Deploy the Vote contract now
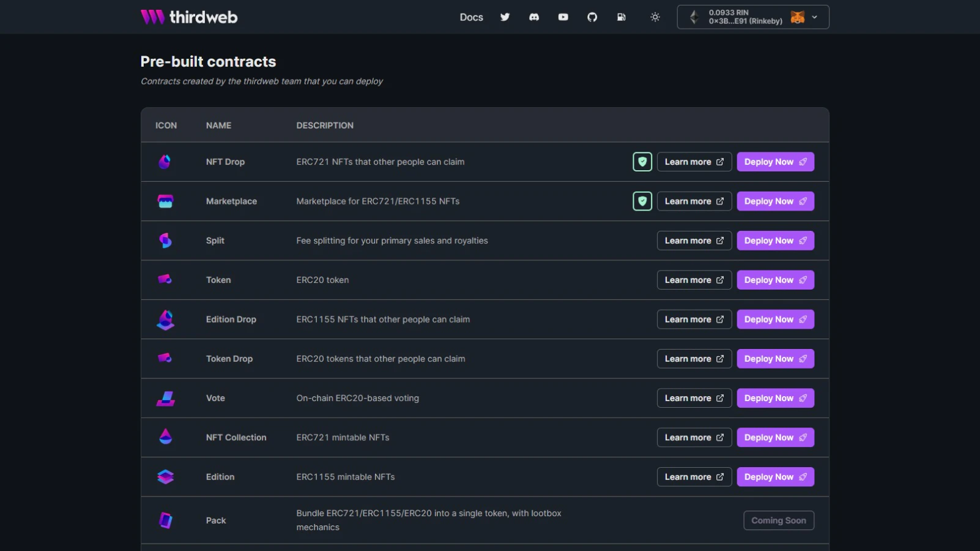This screenshot has width=980, height=551. coord(775,398)
